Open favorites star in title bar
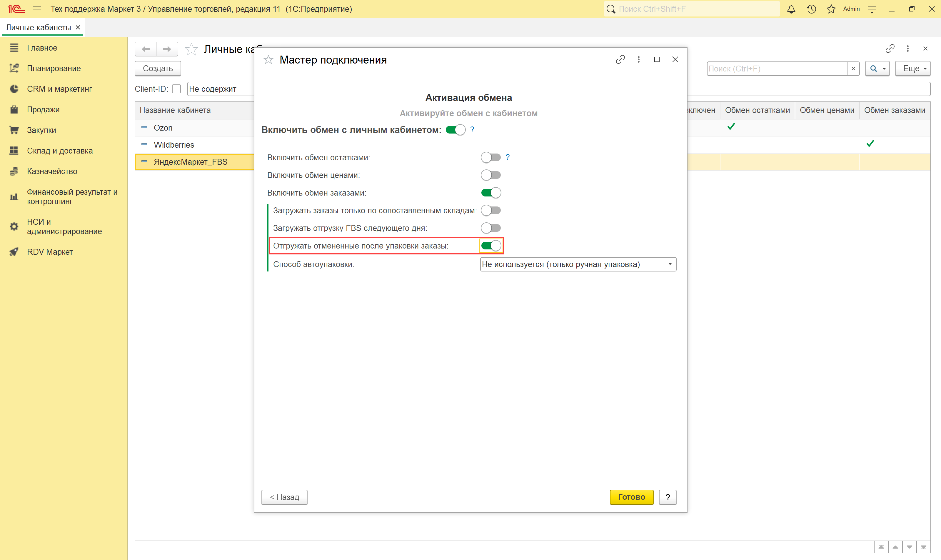The width and height of the screenshot is (941, 560). [x=831, y=9]
